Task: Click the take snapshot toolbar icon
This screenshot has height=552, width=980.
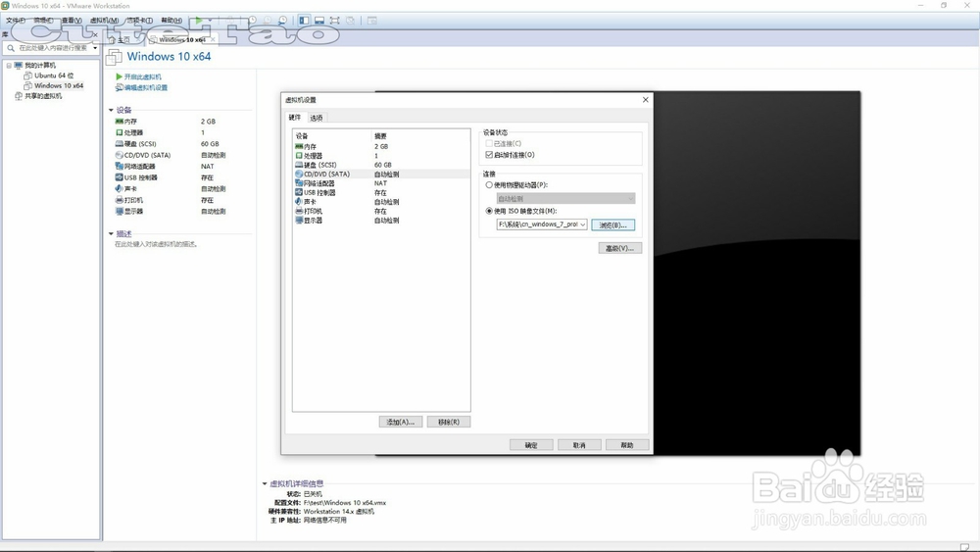Action: click(253, 20)
